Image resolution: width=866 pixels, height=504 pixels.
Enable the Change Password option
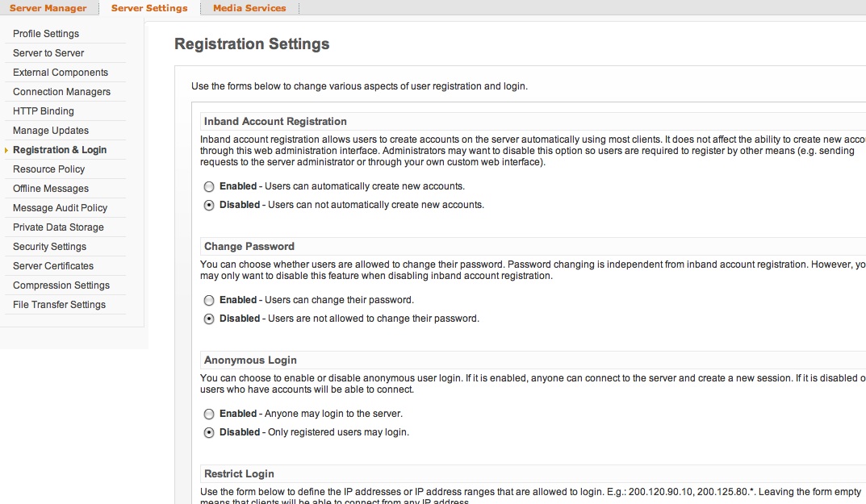pyautogui.click(x=210, y=300)
